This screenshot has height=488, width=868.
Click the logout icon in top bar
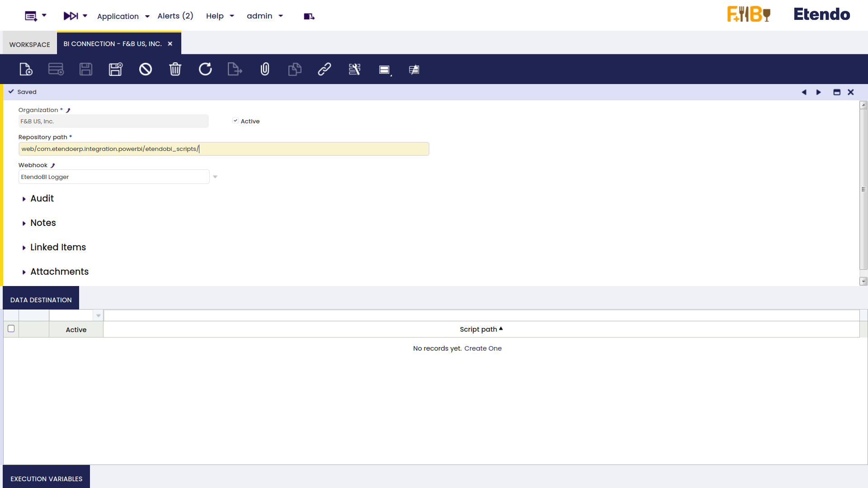(309, 17)
